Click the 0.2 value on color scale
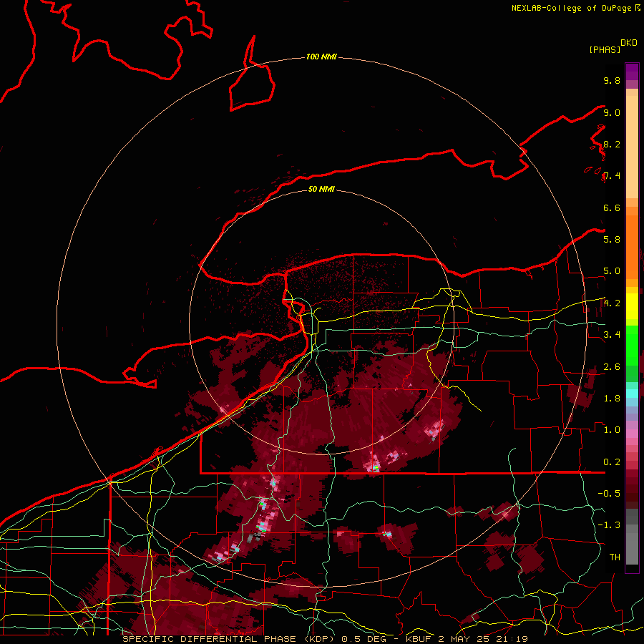Image resolution: width=644 pixels, height=644 pixels. [612, 462]
